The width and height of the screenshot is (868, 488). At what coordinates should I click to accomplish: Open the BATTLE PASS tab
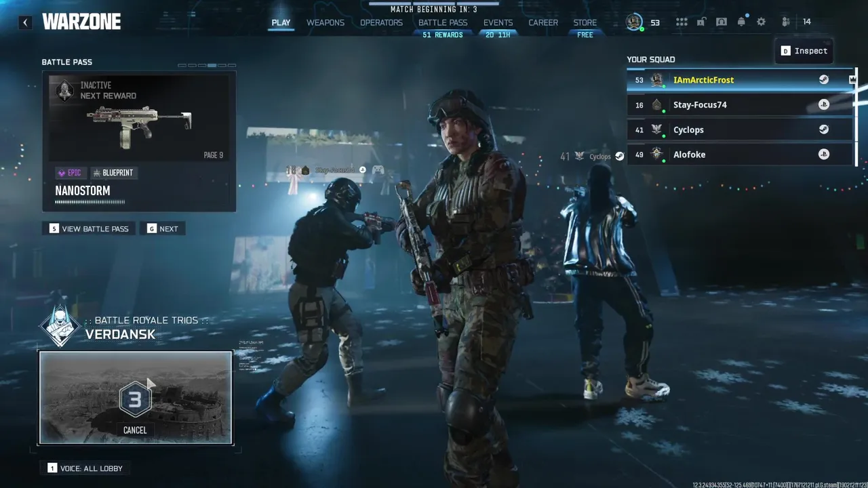click(x=443, y=22)
